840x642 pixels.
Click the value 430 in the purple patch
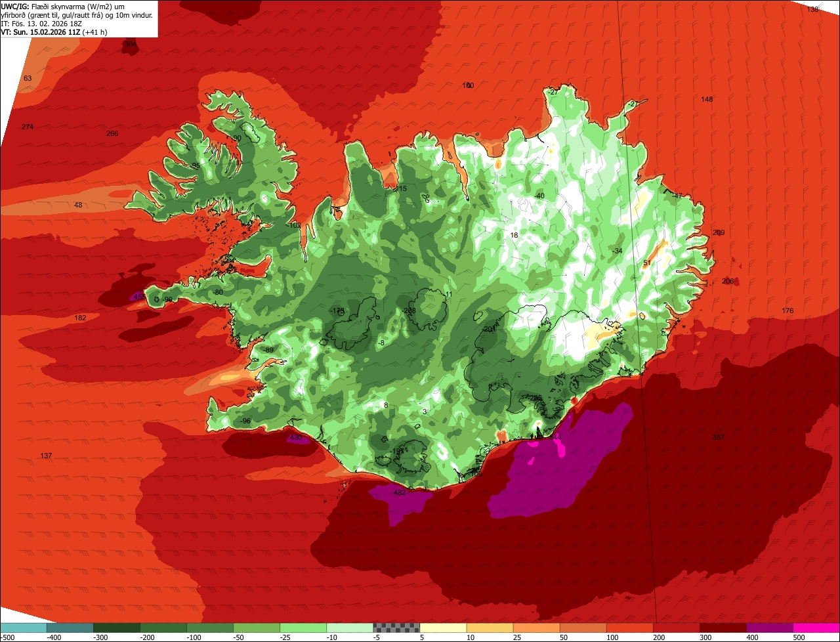(x=295, y=437)
